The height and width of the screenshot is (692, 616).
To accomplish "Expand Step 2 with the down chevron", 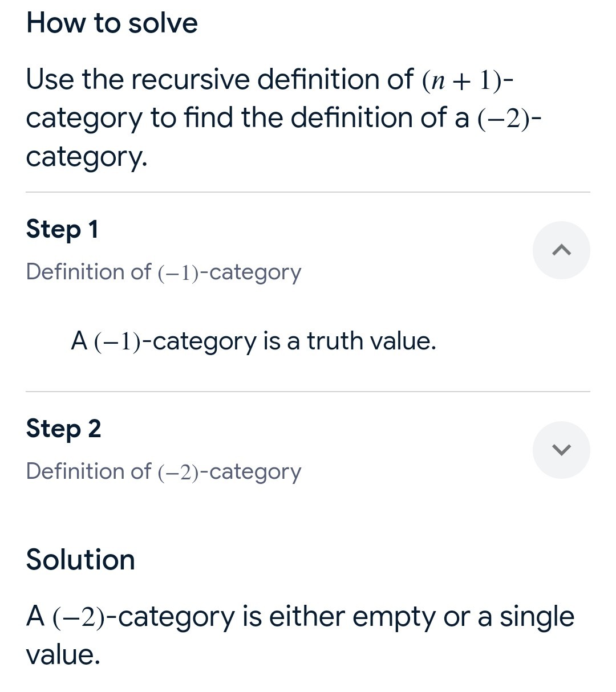I will (561, 450).
